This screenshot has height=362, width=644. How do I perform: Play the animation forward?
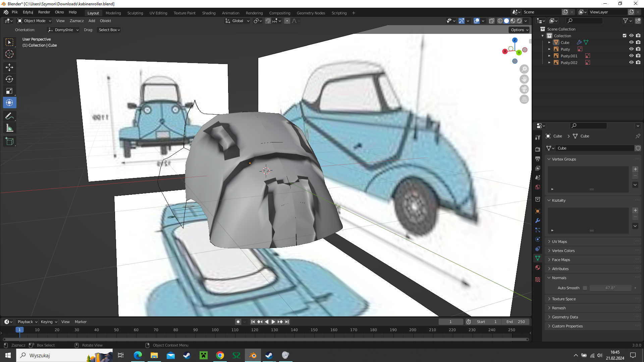point(273,322)
